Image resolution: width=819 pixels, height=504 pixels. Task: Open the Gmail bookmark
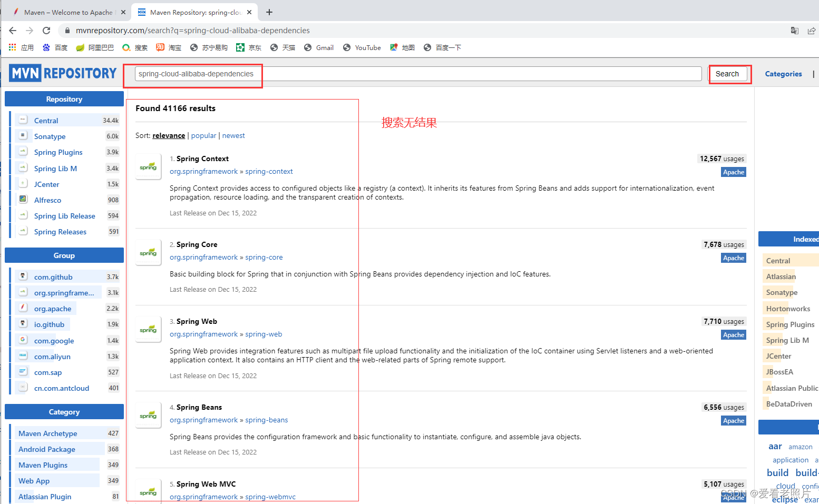(x=319, y=47)
